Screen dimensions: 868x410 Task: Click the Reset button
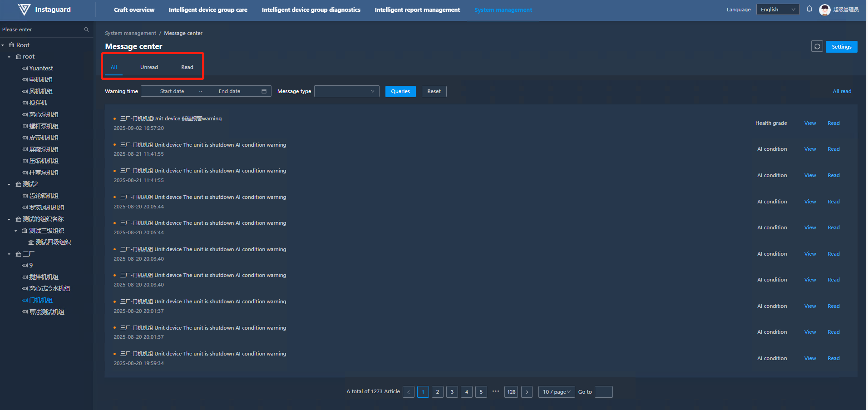[434, 91]
